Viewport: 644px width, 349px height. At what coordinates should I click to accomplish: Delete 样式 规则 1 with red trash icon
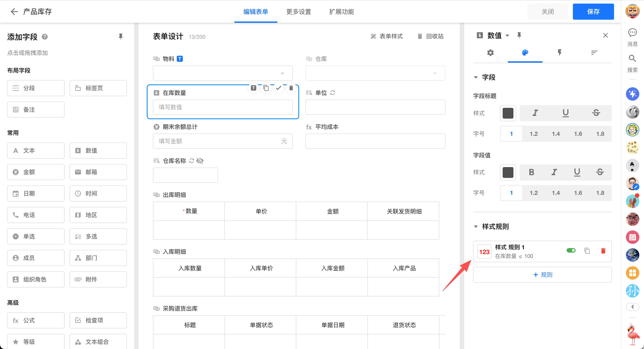pyautogui.click(x=603, y=251)
